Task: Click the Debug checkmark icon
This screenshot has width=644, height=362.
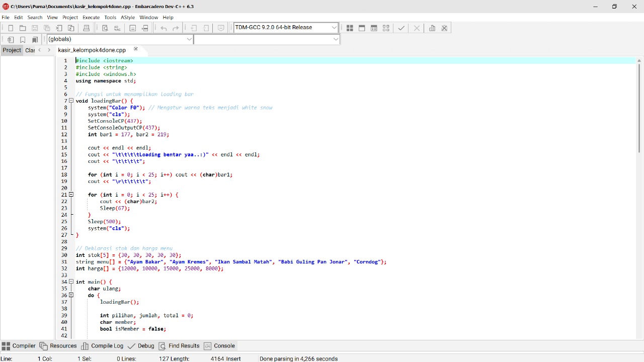Action: (x=401, y=28)
